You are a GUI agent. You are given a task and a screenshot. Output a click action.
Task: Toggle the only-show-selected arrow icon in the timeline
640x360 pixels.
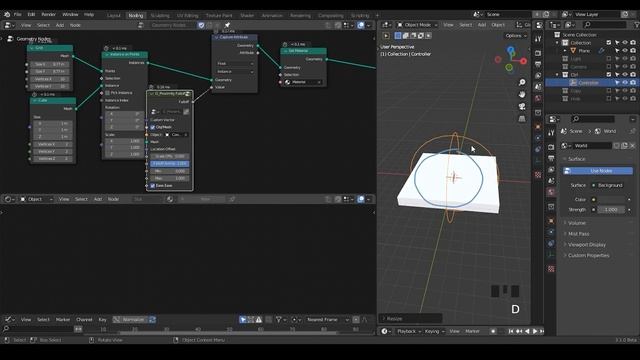(x=243, y=320)
